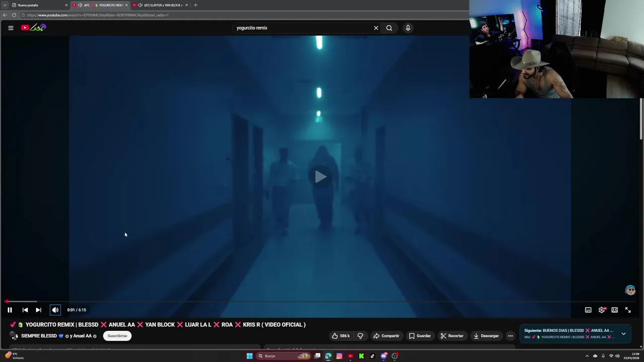Skip to the next video
The height and width of the screenshot is (362, 644).
(x=38, y=310)
